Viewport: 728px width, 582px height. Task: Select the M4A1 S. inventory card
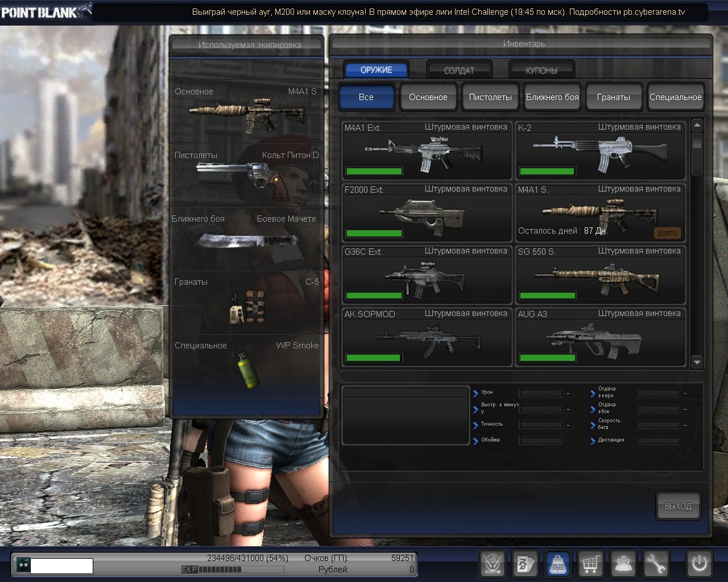pyautogui.click(x=601, y=213)
